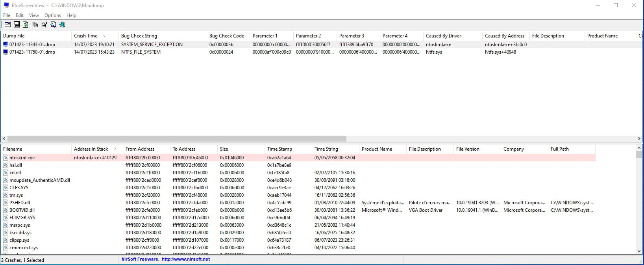Open the Options menu
Image resolution: width=644 pixels, height=265 pixels.
coord(53,15)
